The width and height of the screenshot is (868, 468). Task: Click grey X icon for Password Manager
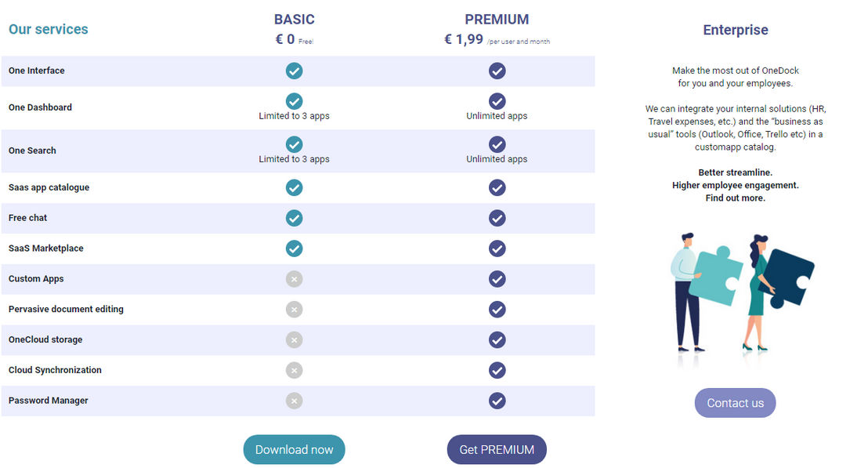coord(294,401)
